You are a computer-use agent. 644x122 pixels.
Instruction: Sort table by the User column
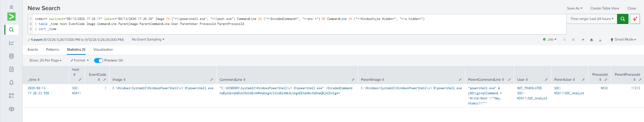tap(522, 80)
